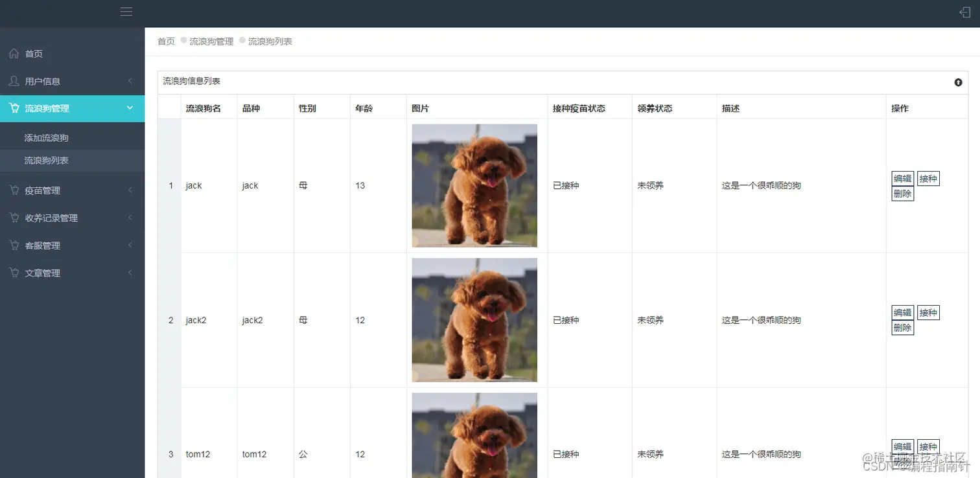Collapse the 流浪狗管理 menu chevron

tap(130, 108)
